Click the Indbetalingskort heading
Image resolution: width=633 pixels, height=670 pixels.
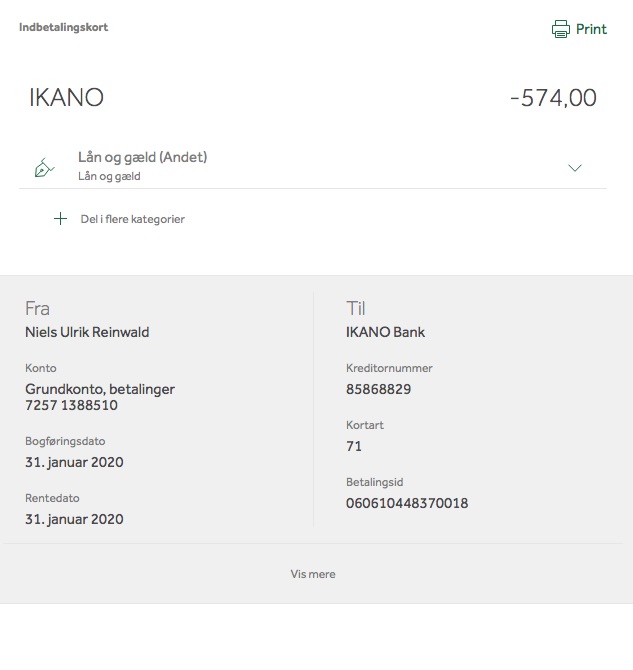coord(64,27)
